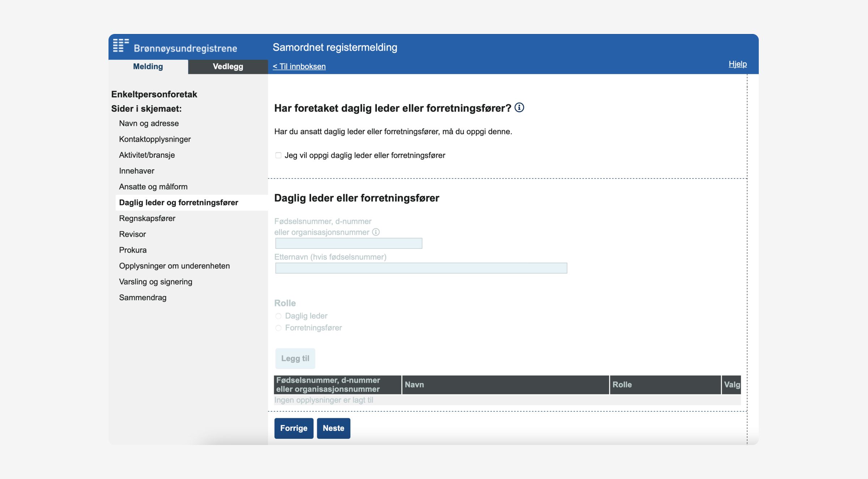
Task: Check 'Jeg vil oppgi daglig leder' checkbox
Action: pos(278,155)
